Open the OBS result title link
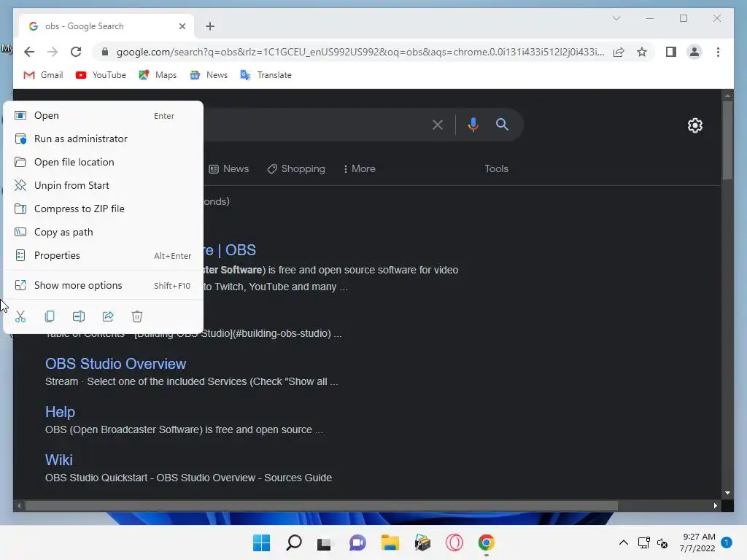The height and width of the screenshot is (560, 747). pos(230,250)
